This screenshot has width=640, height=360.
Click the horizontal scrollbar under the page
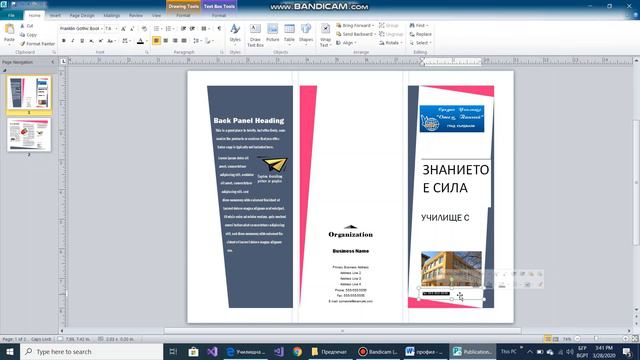pyautogui.click(x=342, y=331)
